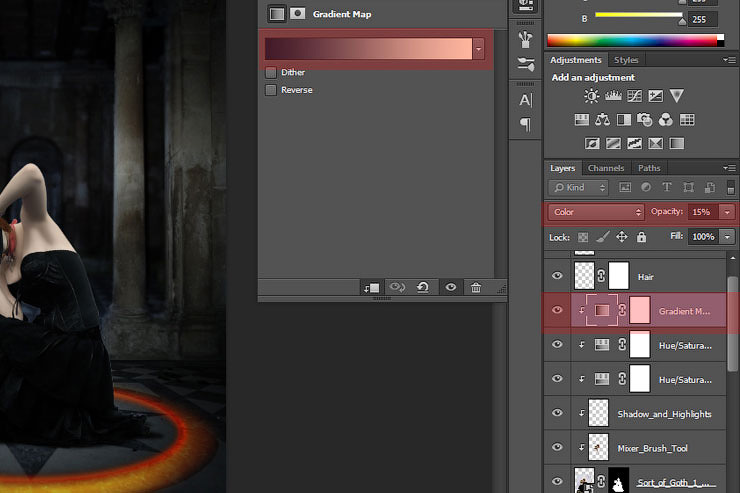Image resolution: width=740 pixels, height=493 pixels.
Task: Add a Channel Mixer adjustment
Action: tap(666, 120)
